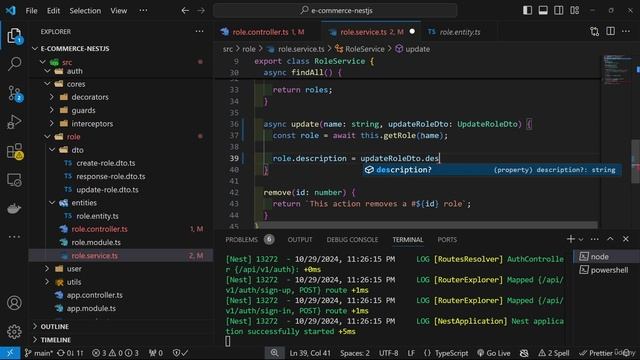The image size is (640, 360).
Task: Open the View menu
Action: click(118, 11)
